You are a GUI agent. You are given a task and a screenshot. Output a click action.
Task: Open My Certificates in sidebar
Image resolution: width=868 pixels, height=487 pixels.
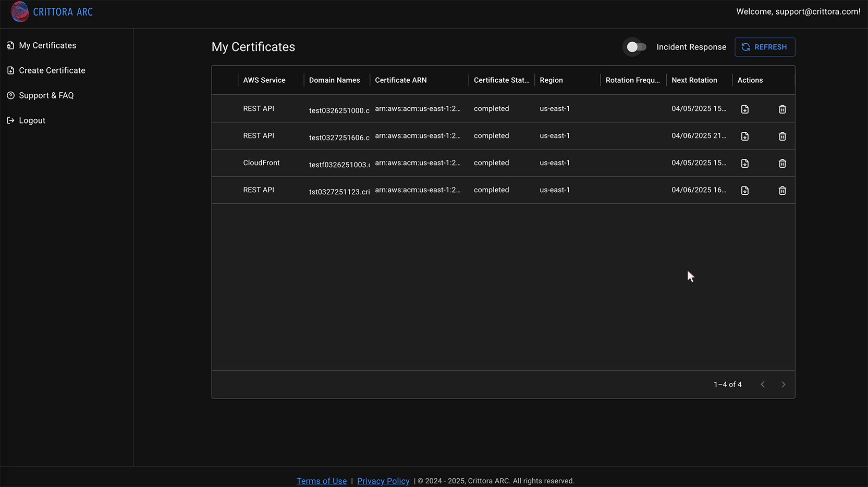pyautogui.click(x=47, y=45)
